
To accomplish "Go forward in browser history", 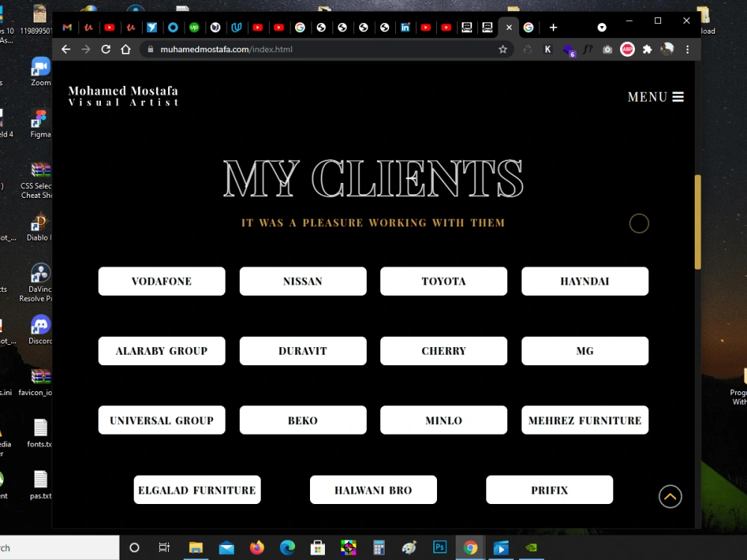I will 86,49.
